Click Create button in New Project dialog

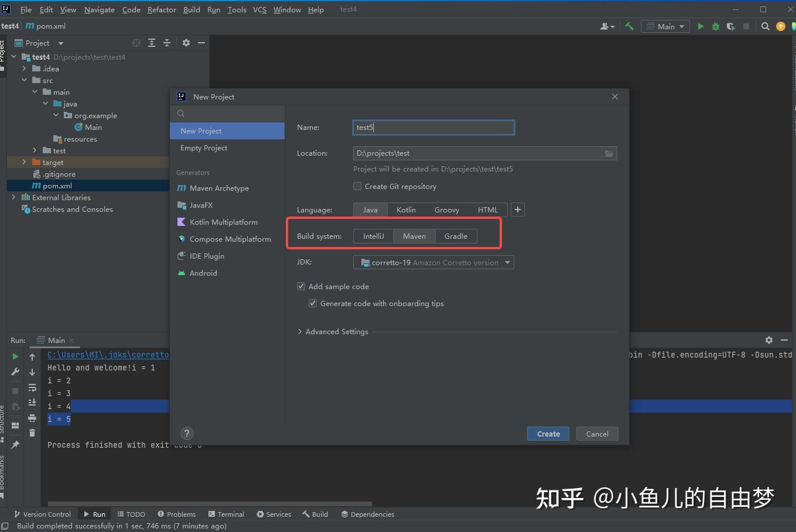[548, 434]
